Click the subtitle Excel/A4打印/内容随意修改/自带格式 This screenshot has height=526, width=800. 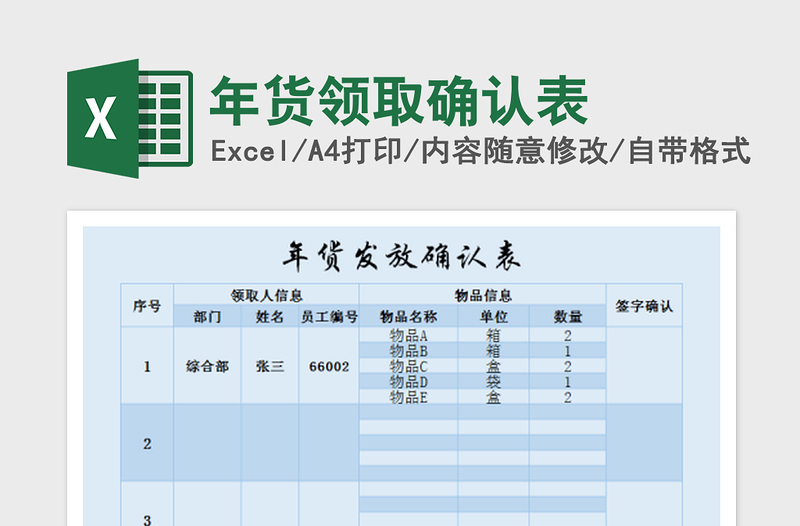[481, 151]
